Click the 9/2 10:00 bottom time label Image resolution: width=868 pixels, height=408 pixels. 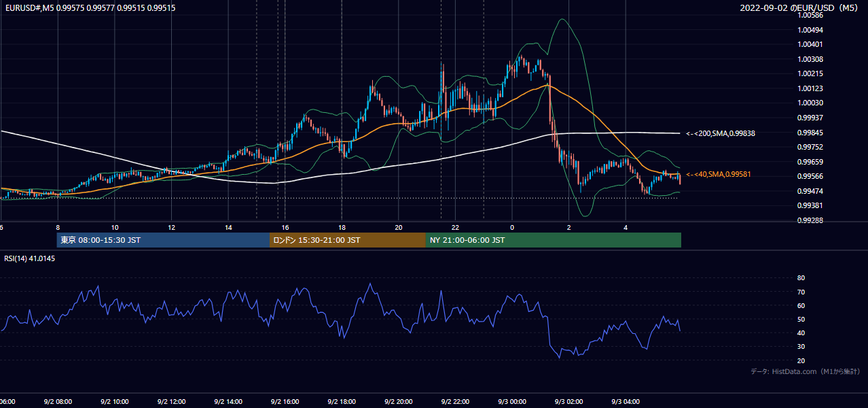[115, 401]
